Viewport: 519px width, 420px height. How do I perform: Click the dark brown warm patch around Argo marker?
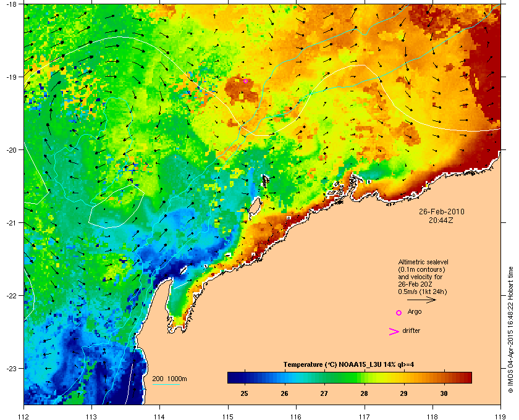coord(242,90)
